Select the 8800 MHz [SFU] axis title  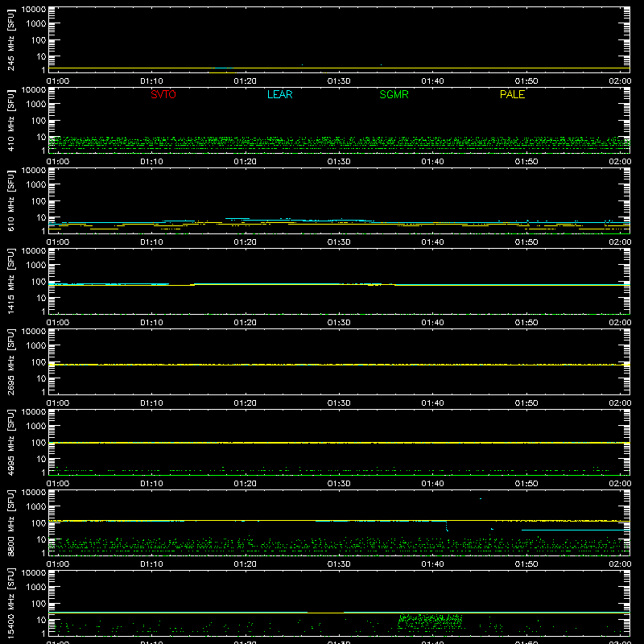pos(10,522)
